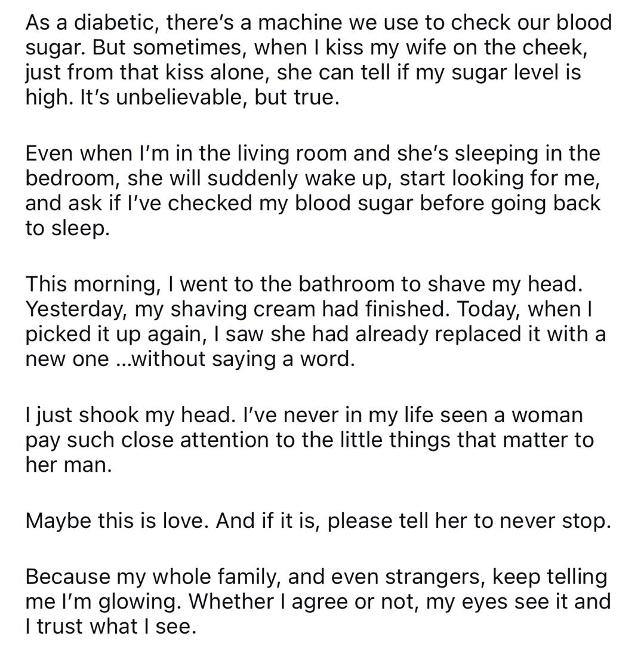Click the words "to sleep." ending the second paragraph
This screenshot has width=644, height=645.
[67, 228]
